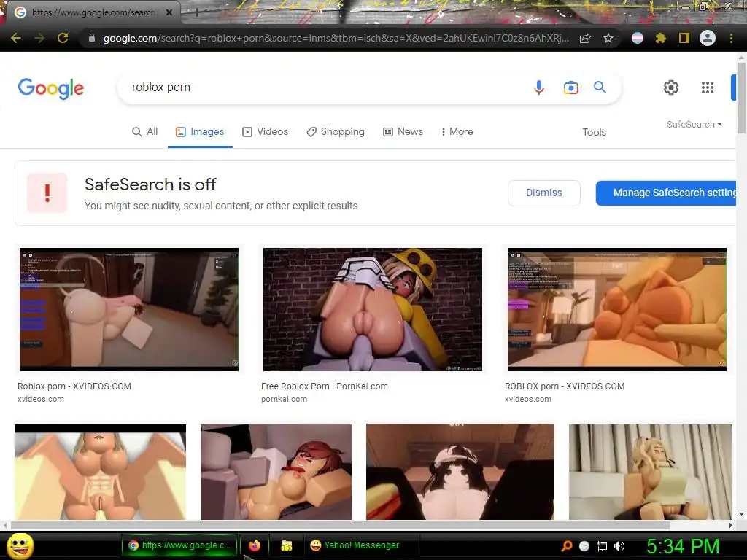The width and height of the screenshot is (747, 560).
Task: Click the 5:34 PM taskbar clock
Action: (683, 546)
